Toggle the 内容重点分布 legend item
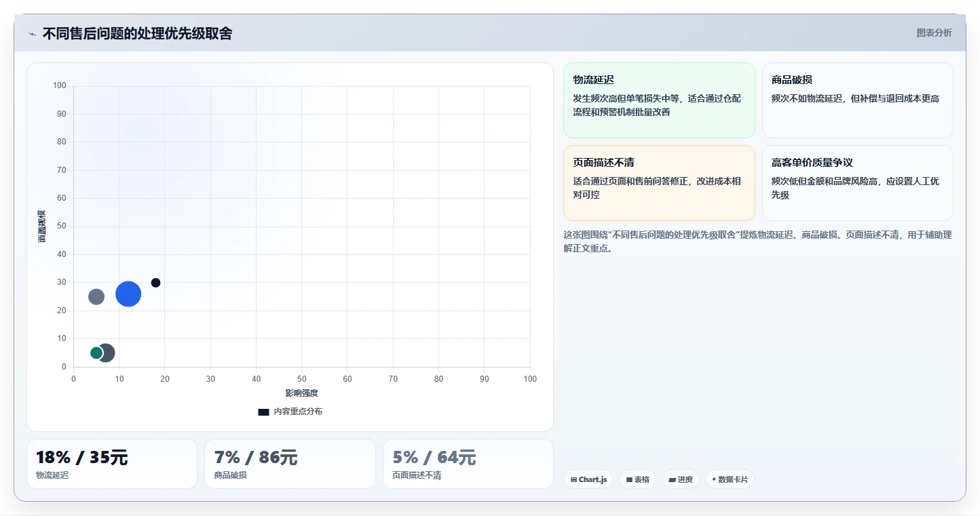Viewport: 980px width, 516px height. (x=290, y=412)
